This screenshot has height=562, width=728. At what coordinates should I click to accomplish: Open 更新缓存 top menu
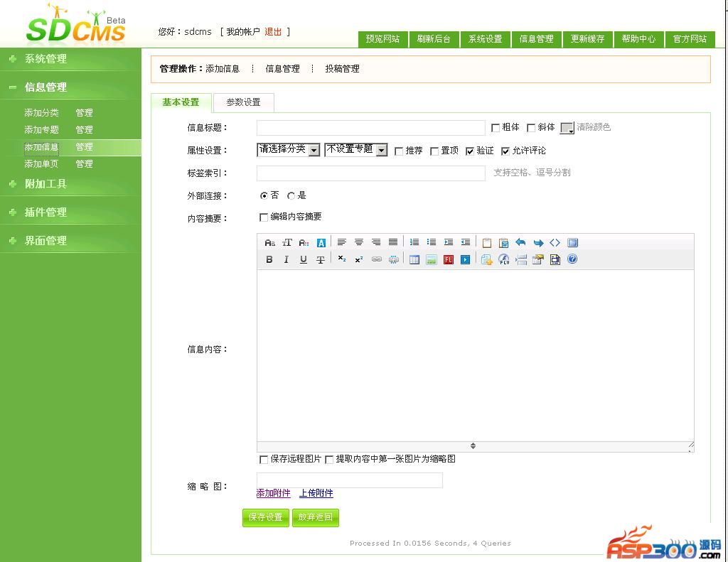click(x=587, y=39)
